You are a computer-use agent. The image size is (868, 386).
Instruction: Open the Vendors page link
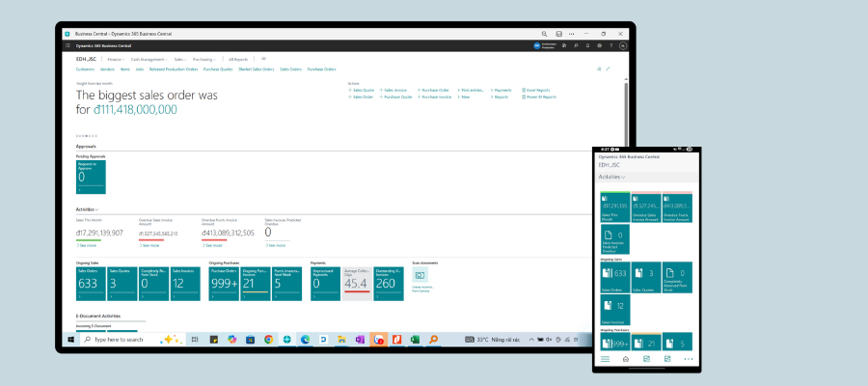coord(107,69)
